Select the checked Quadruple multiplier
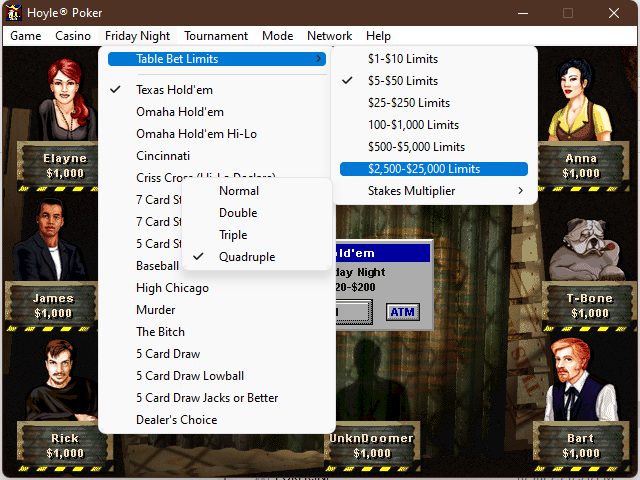640x480 pixels. pyautogui.click(x=257, y=257)
